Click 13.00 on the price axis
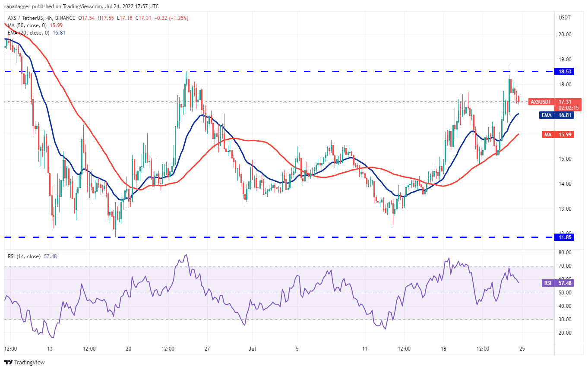 coord(565,209)
